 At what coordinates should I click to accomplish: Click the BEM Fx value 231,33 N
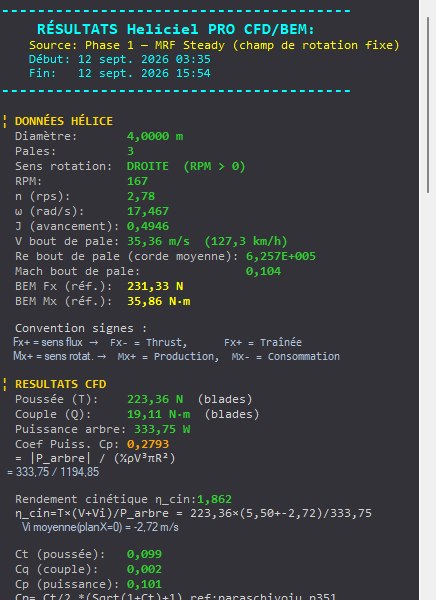(x=155, y=286)
